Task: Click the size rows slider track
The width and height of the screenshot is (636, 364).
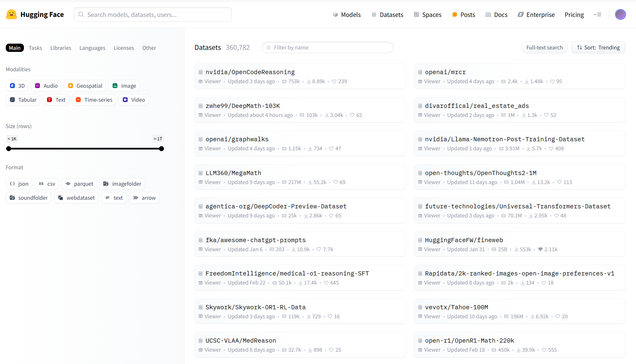Action: pos(85,149)
